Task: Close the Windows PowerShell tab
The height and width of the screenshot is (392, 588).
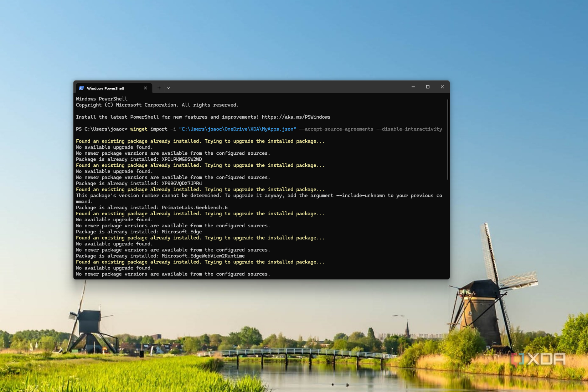Action: tap(145, 88)
